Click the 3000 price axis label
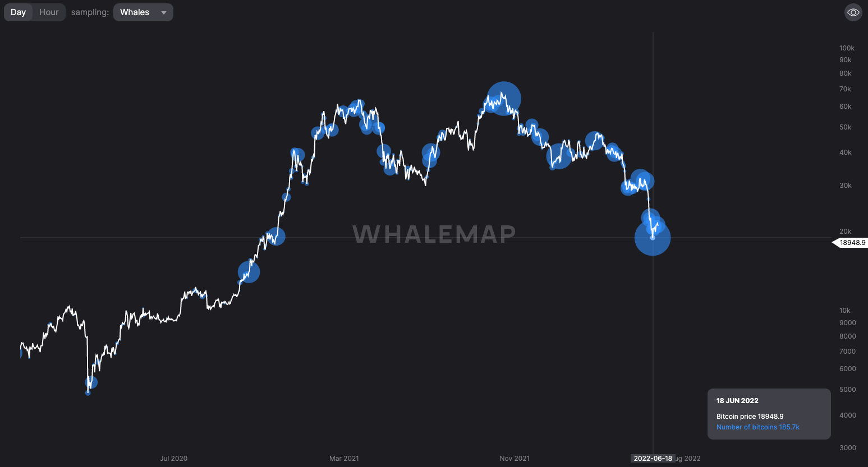This screenshot has width=868, height=467. pyautogui.click(x=848, y=448)
